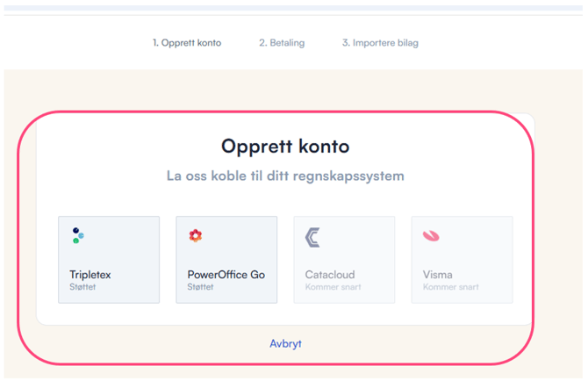Choose the PowerOffice Go card
This screenshot has width=588, height=381.
coord(226,260)
